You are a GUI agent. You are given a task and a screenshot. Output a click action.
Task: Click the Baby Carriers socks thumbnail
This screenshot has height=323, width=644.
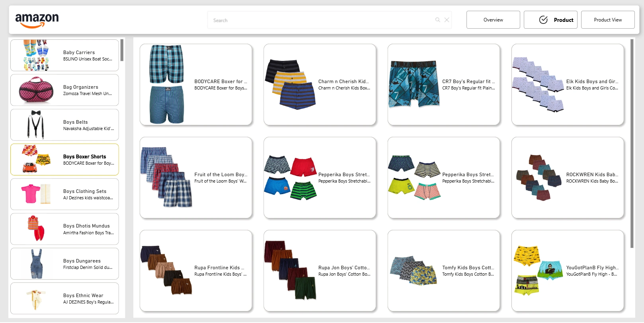(x=36, y=55)
